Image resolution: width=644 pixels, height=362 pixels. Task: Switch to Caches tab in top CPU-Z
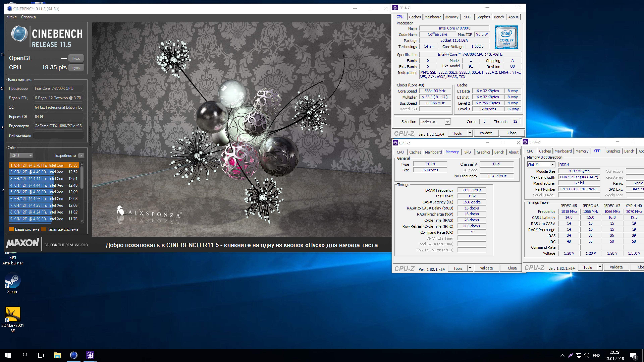[415, 17]
